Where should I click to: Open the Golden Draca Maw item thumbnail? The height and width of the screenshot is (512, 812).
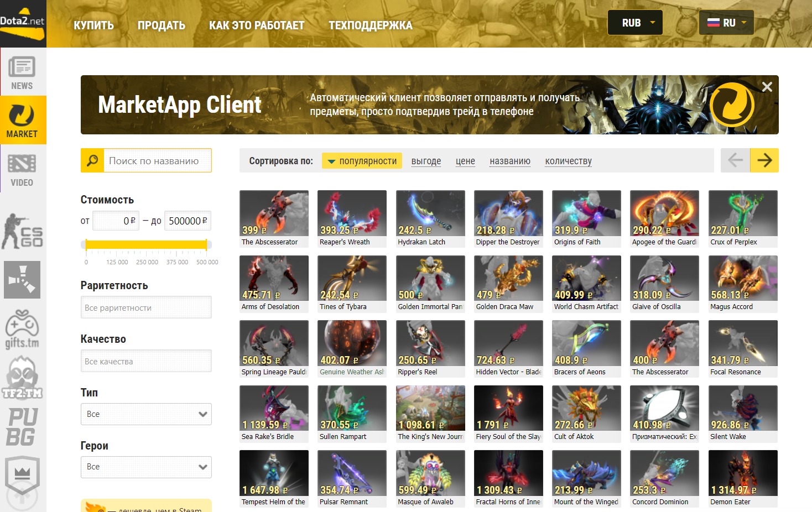click(x=508, y=278)
